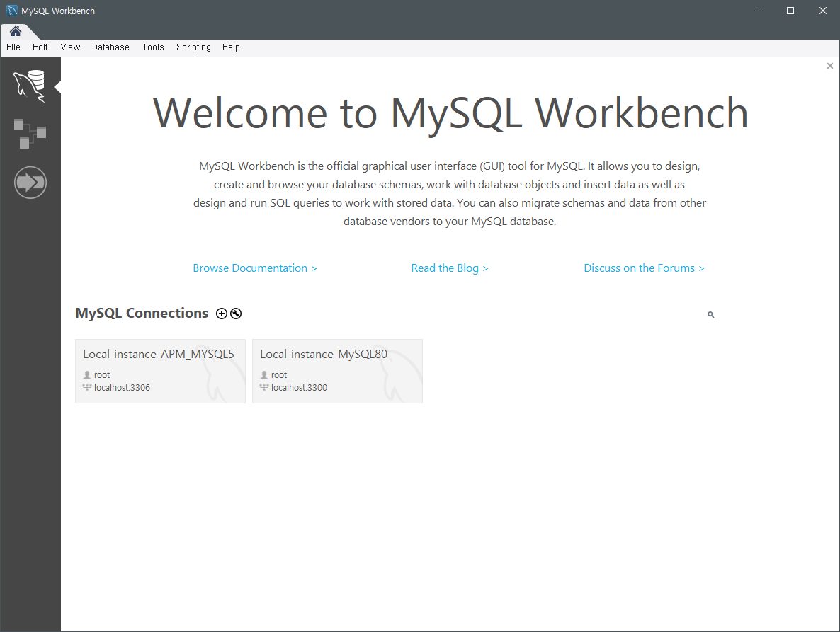Close the MySQL Workbench window

click(x=823, y=11)
